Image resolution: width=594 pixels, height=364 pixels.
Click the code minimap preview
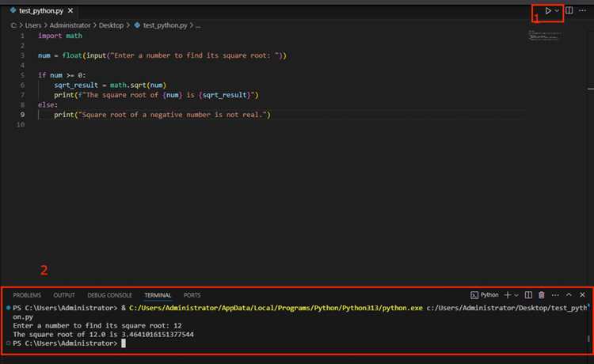coord(544,36)
